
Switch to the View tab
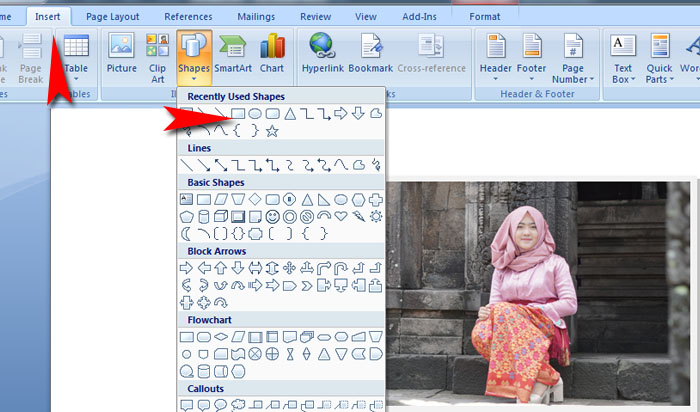pyautogui.click(x=366, y=17)
